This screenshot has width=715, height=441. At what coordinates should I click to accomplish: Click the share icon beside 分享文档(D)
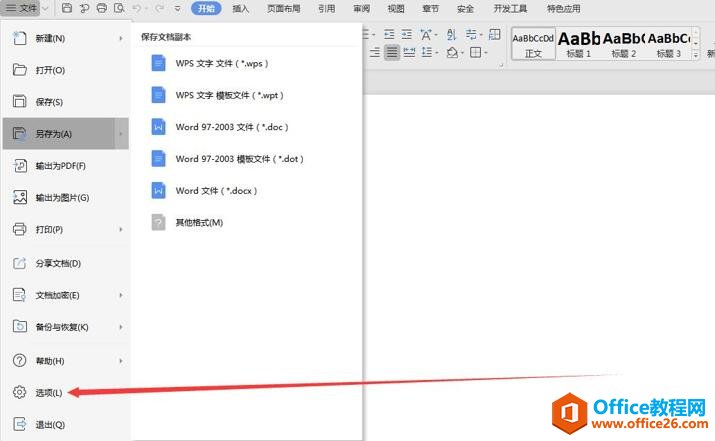click(20, 263)
